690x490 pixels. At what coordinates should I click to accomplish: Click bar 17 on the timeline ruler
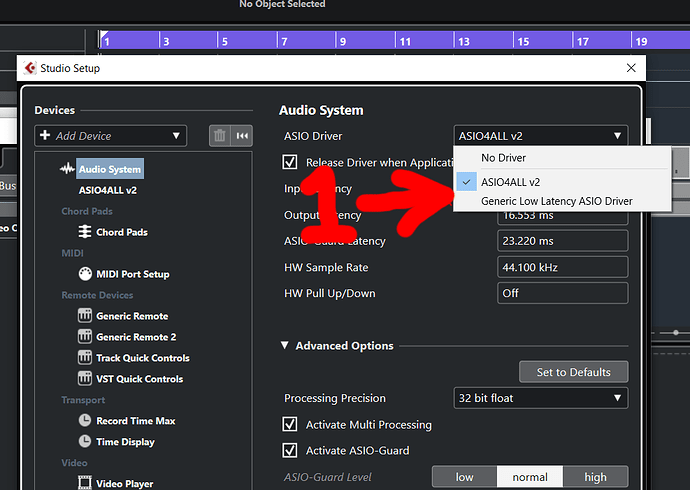[583, 41]
